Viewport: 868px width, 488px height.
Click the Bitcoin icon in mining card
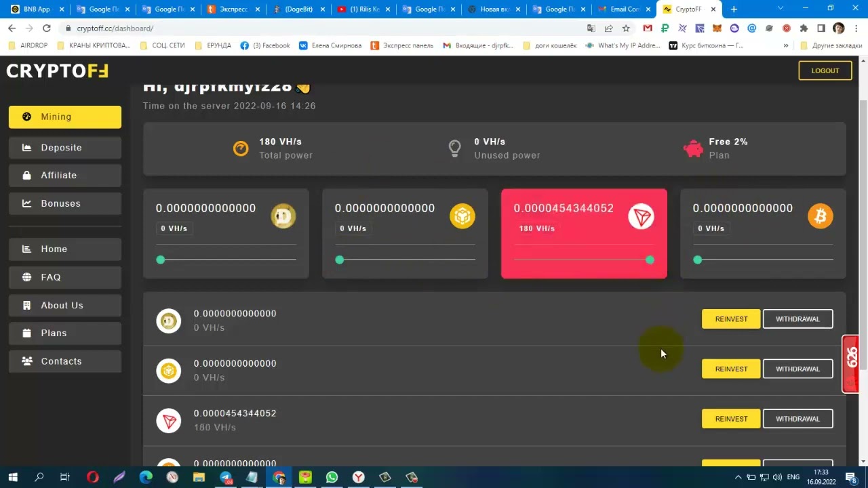pos(821,216)
